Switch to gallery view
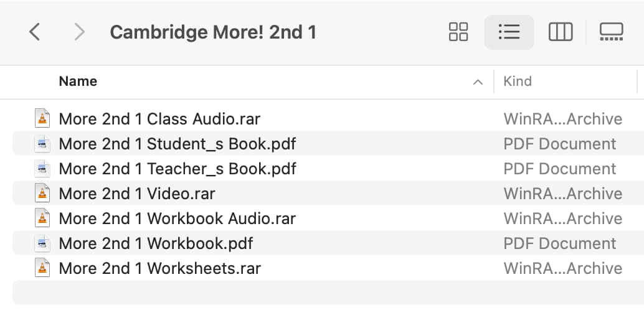 click(x=612, y=32)
